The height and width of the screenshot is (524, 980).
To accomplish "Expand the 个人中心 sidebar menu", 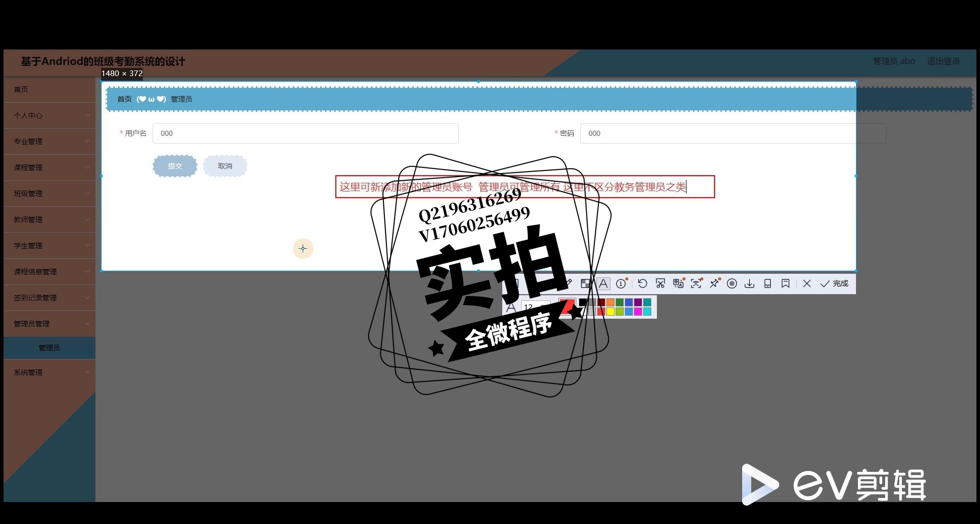I will [x=50, y=115].
